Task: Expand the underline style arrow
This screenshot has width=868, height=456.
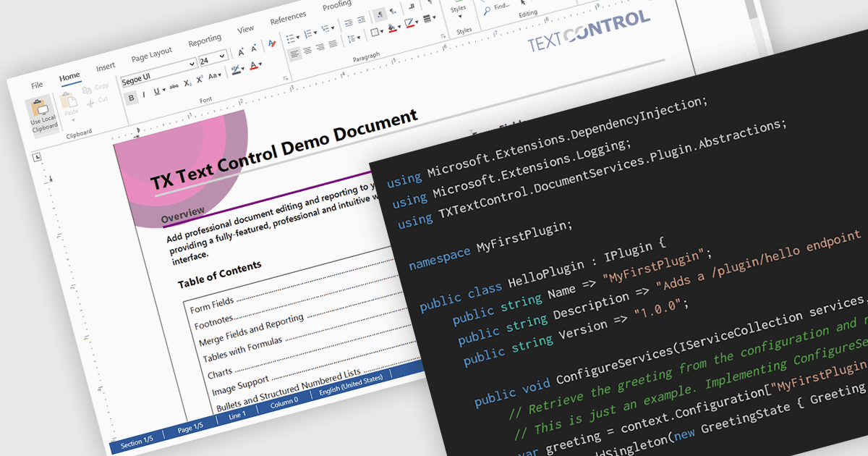Action: click(164, 89)
